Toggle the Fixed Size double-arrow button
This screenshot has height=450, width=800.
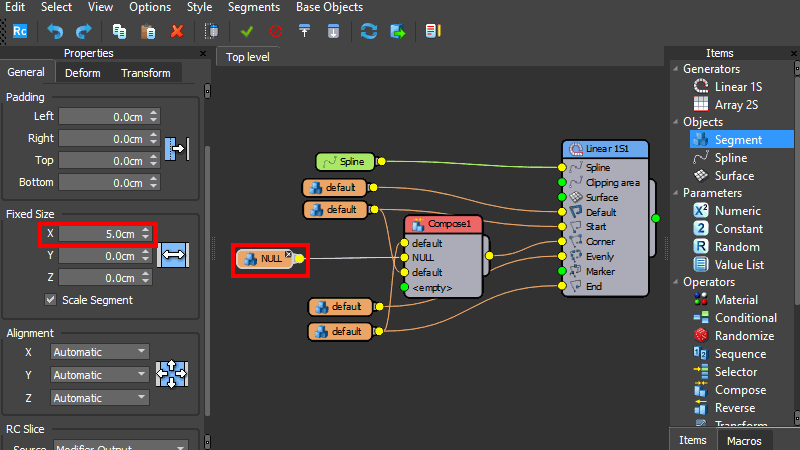174,255
